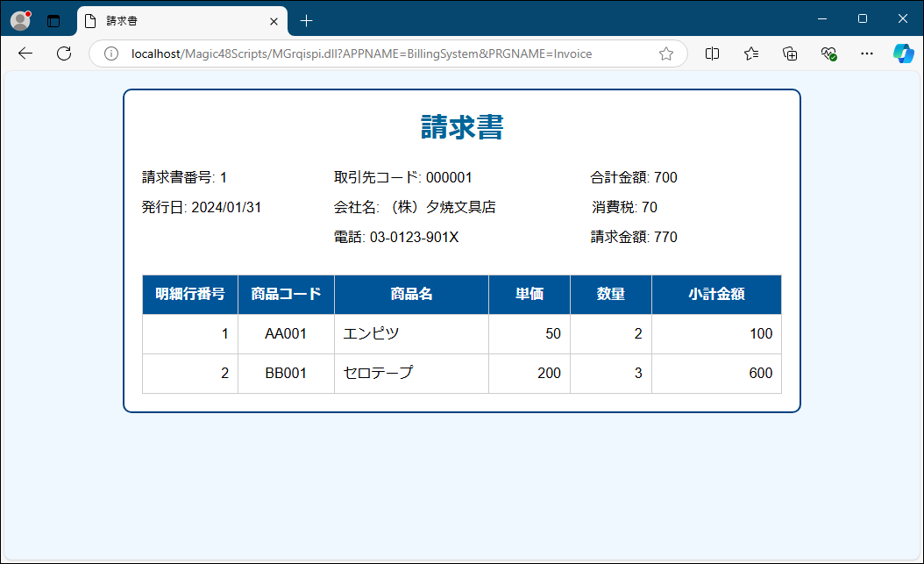
Task: Open the Collections icon
Action: (790, 54)
